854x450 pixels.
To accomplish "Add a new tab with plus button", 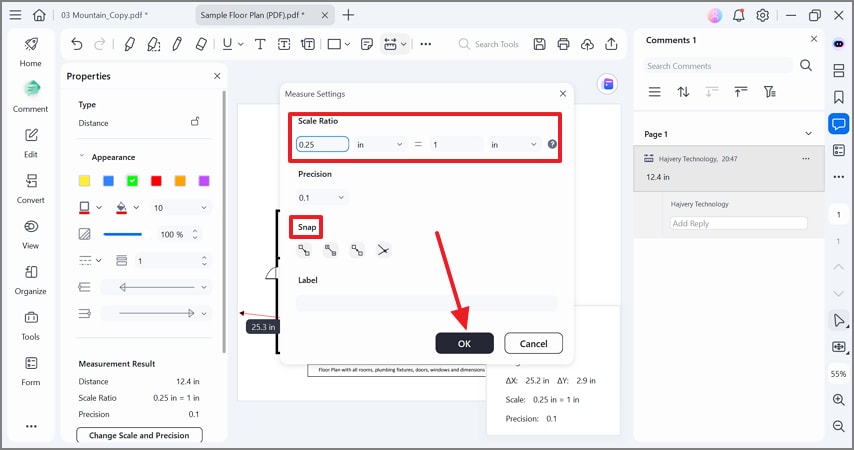I will coord(348,15).
